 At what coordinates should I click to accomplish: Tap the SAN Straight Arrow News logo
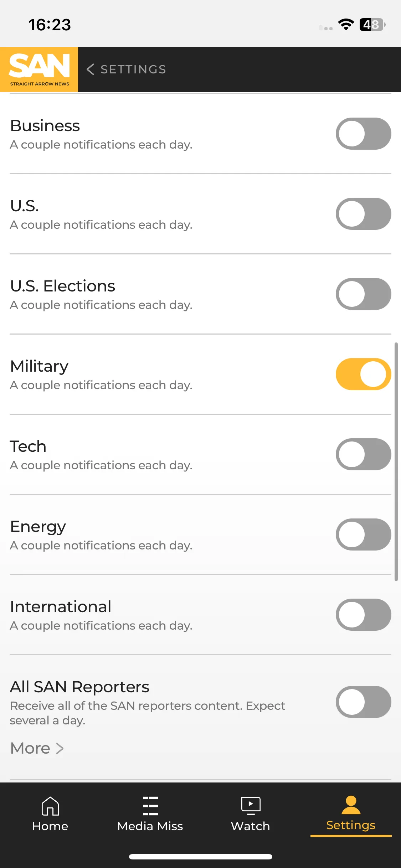click(39, 69)
